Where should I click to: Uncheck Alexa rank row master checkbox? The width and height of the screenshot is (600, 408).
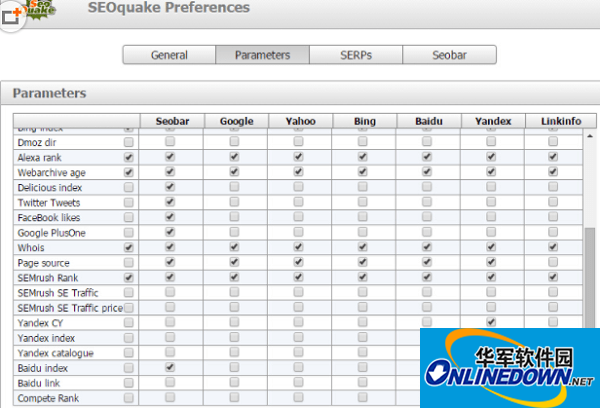pos(129,157)
